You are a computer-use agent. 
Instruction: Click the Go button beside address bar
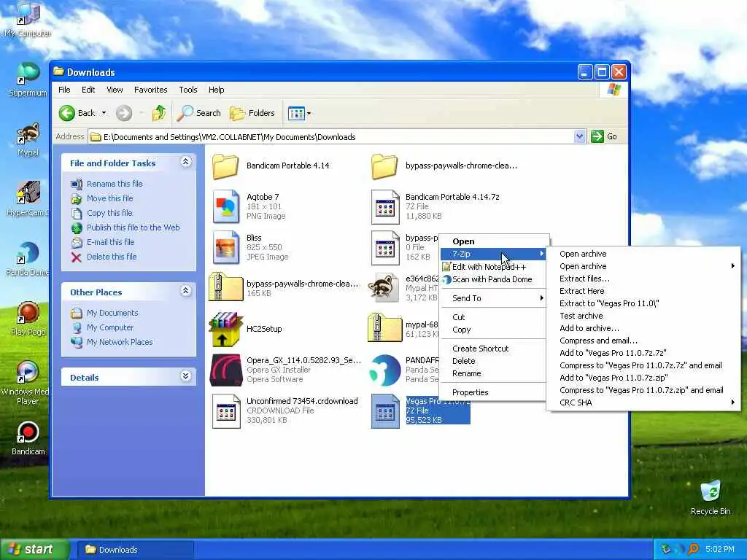605,136
